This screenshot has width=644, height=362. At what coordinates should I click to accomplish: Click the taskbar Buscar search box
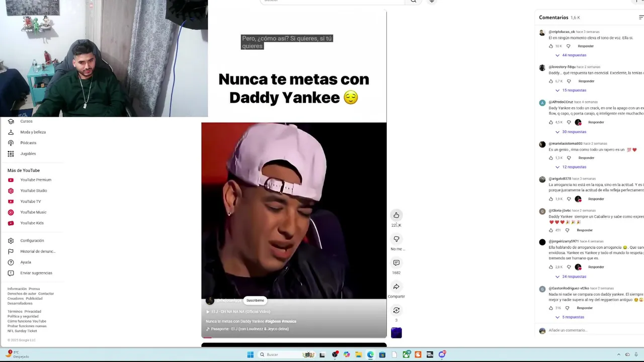pos(287,354)
